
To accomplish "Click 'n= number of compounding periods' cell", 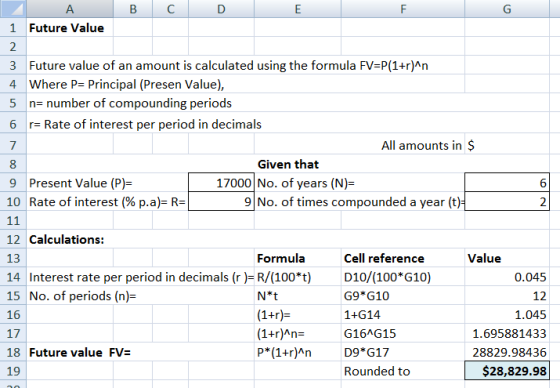I will tap(130, 103).
